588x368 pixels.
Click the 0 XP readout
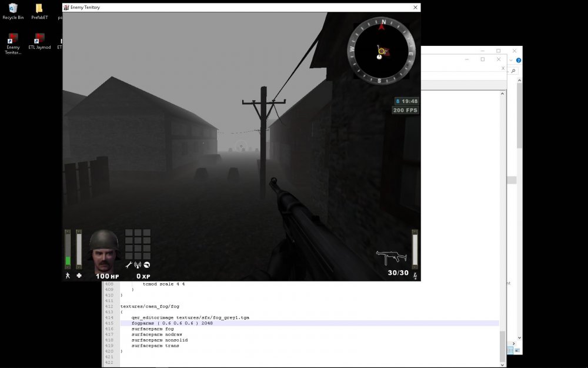(x=143, y=276)
